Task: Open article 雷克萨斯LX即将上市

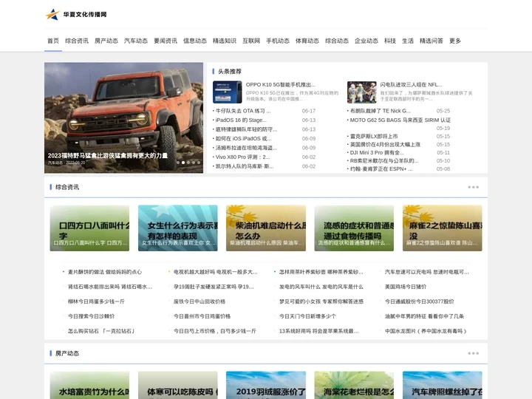Action: click(x=374, y=137)
